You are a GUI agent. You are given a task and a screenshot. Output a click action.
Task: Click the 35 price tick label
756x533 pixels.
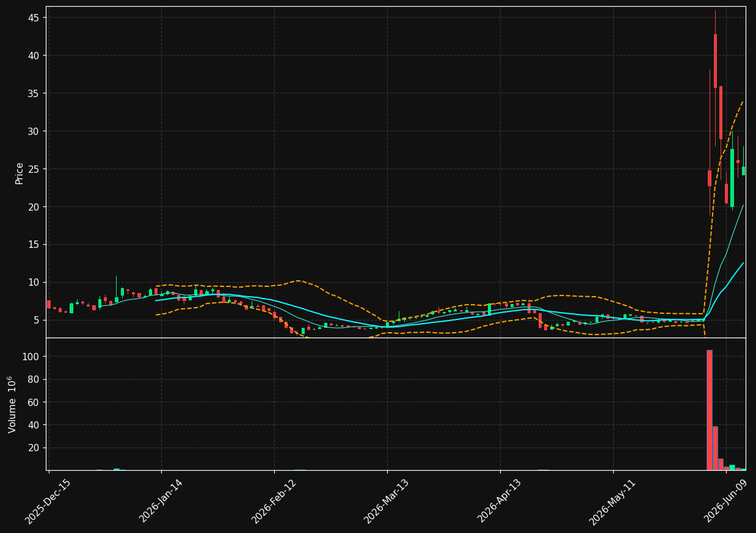pos(33,93)
